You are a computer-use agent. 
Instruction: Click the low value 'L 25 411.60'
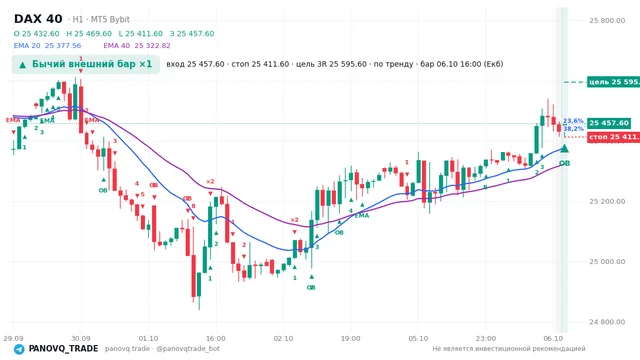(141, 33)
